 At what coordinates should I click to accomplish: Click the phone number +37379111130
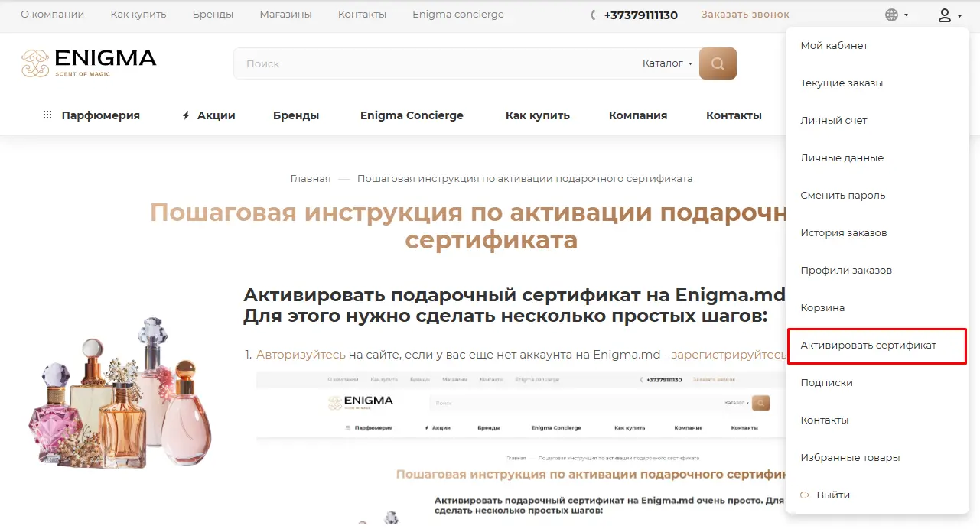(x=640, y=15)
